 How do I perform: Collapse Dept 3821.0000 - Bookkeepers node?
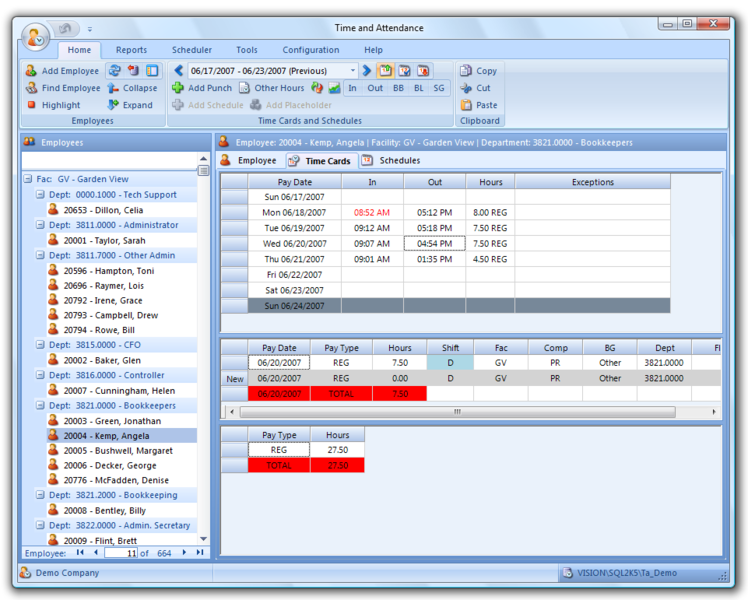tap(40, 405)
